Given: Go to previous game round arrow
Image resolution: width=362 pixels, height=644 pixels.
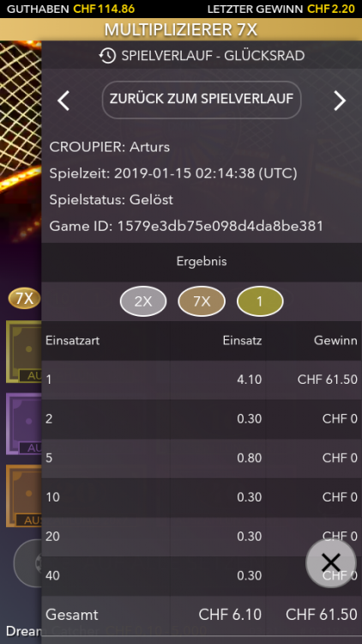Looking at the screenshot, I should coord(63,100).
